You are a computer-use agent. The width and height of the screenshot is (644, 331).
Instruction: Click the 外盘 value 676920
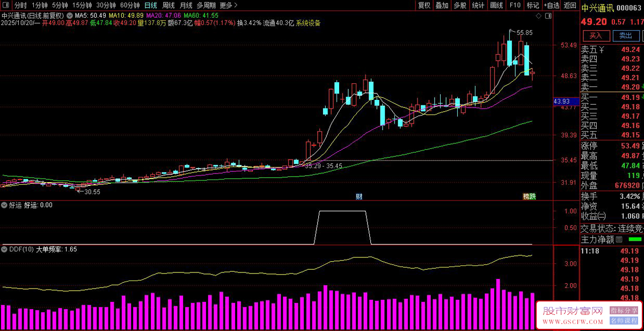pos(627,185)
